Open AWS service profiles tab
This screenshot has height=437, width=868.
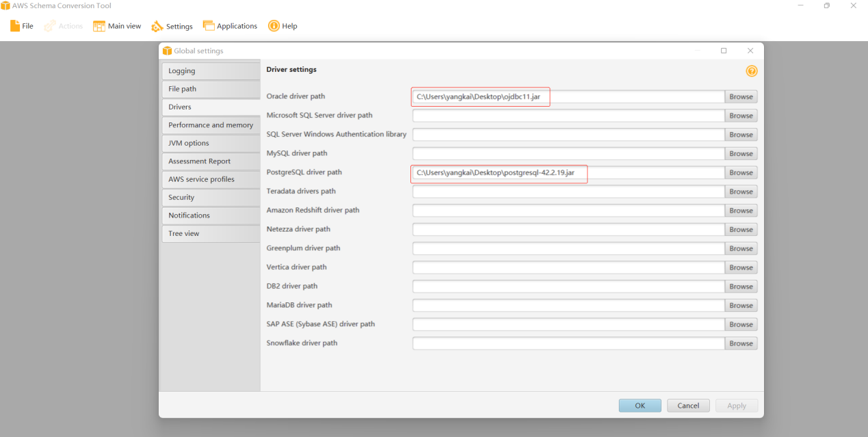click(210, 179)
